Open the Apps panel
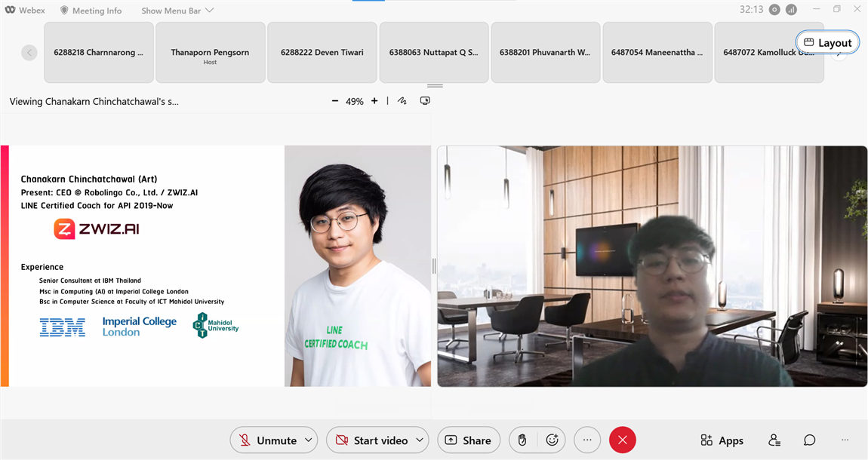This screenshot has height=460, width=868. (x=722, y=440)
